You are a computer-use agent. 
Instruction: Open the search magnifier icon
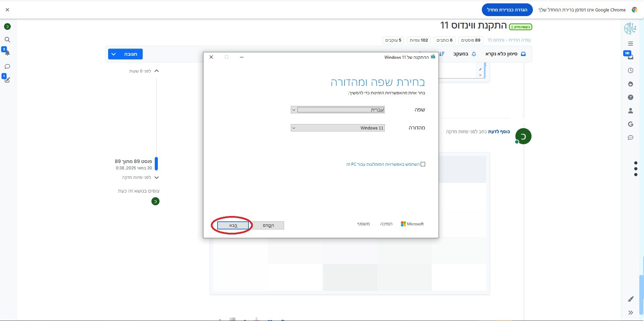(x=7, y=40)
